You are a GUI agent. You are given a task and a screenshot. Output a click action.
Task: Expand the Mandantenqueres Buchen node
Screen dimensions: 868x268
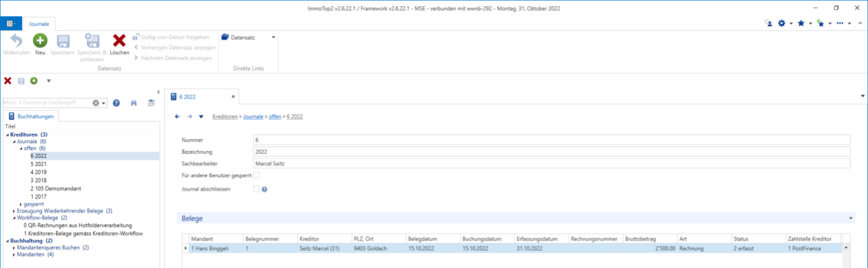click(13, 248)
